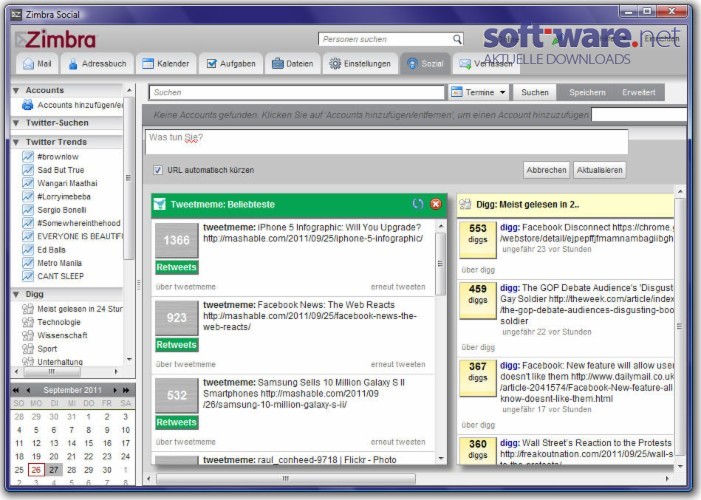Screen dimensions: 701x500
Task: Open the Adressbuch tab
Action: tap(97, 64)
